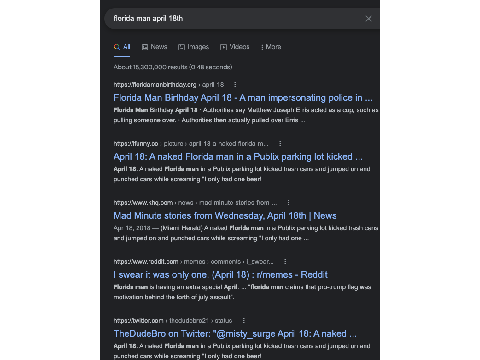Switch to the Videos tab

(235, 47)
